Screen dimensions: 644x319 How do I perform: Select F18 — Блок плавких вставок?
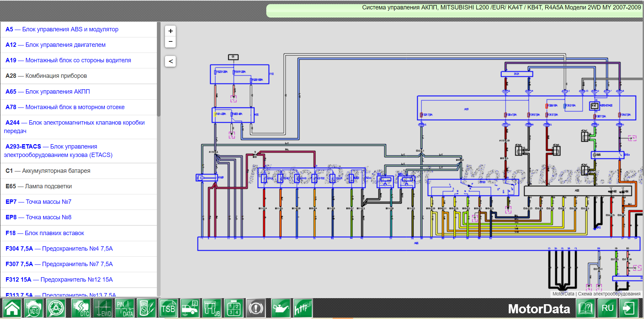click(x=45, y=233)
